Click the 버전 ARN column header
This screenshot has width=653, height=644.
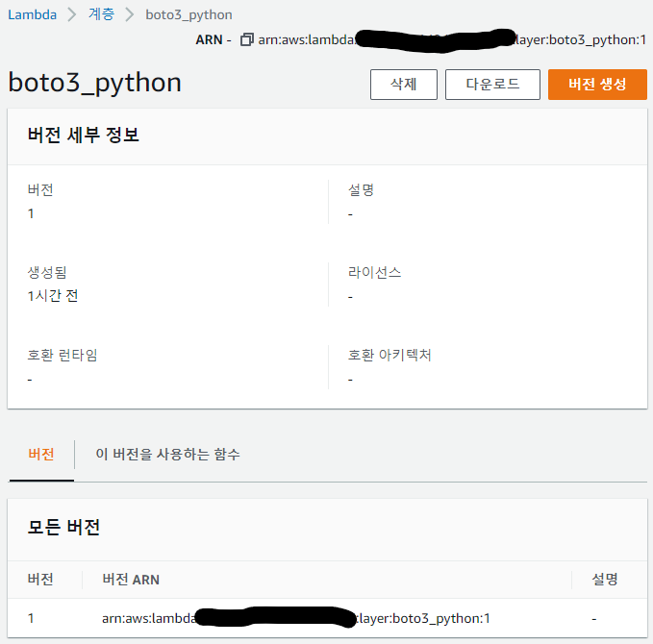tap(131, 580)
